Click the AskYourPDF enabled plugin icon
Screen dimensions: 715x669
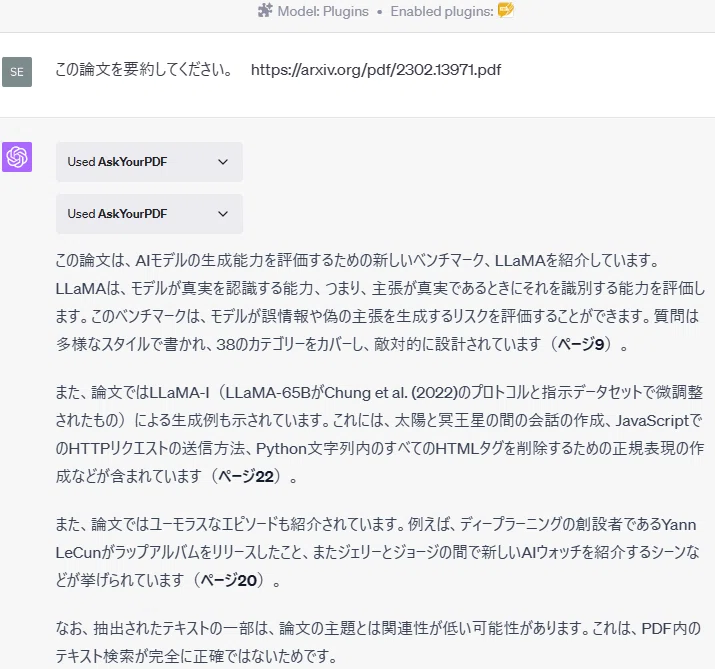coord(506,10)
